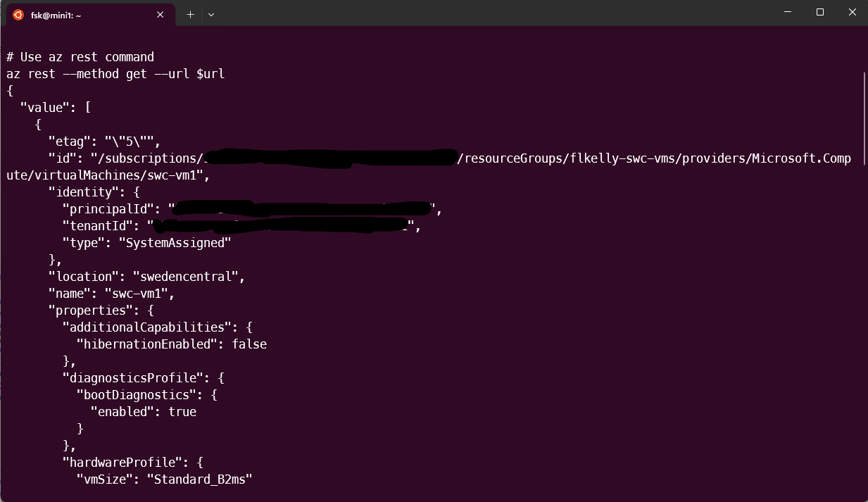Maximize the terminal window
Viewport: 868px width, 502px height.
(820, 12)
